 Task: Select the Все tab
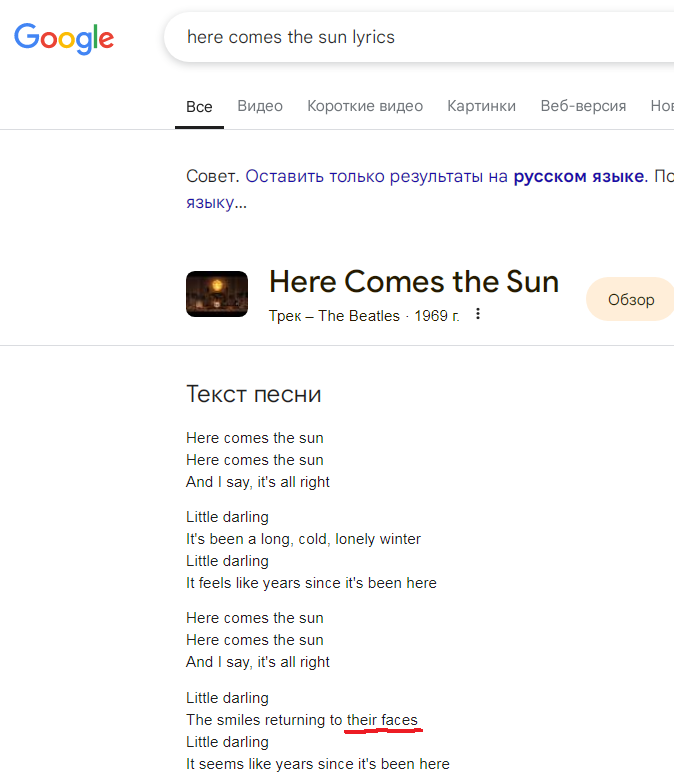click(x=199, y=106)
